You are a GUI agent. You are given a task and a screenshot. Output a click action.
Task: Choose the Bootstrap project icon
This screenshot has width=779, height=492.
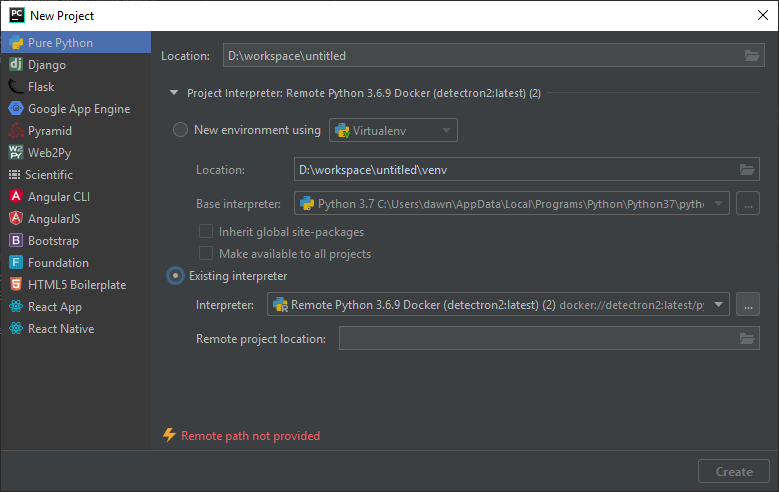pyautogui.click(x=16, y=241)
